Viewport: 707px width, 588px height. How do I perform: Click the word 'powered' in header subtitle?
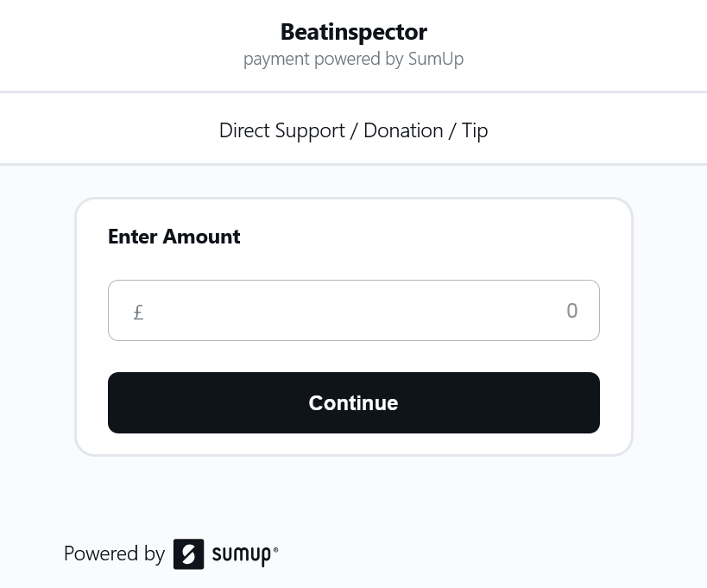click(x=344, y=59)
